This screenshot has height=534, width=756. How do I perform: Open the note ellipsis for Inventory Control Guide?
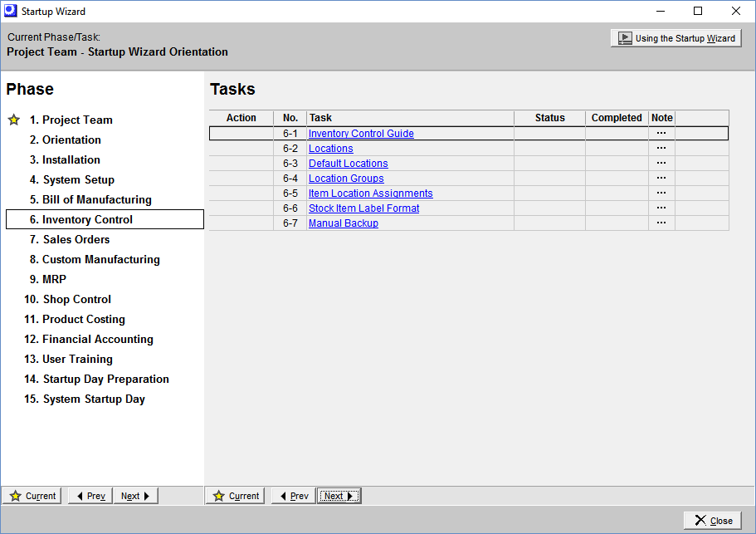(x=661, y=133)
